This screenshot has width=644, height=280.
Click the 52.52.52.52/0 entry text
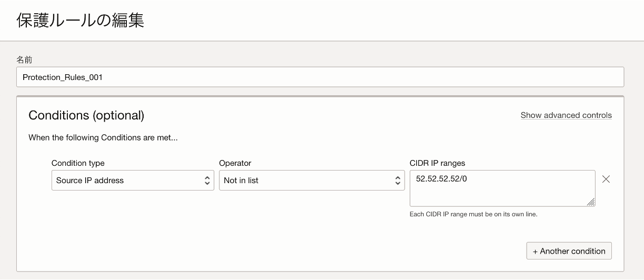tap(441, 179)
